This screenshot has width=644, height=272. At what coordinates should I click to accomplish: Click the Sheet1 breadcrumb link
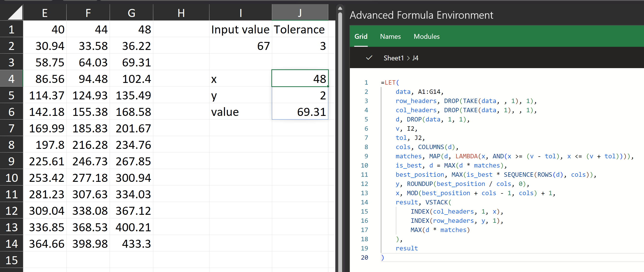[393, 58]
